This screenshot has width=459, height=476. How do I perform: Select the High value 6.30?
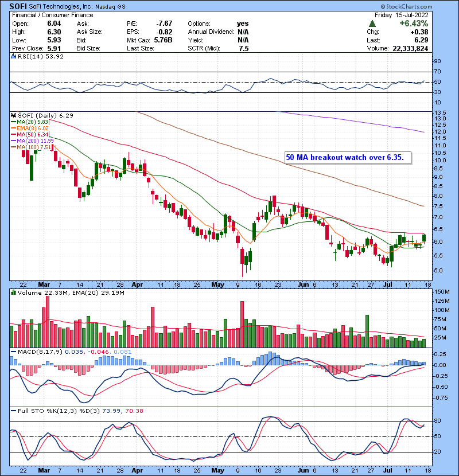[x=54, y=32]
